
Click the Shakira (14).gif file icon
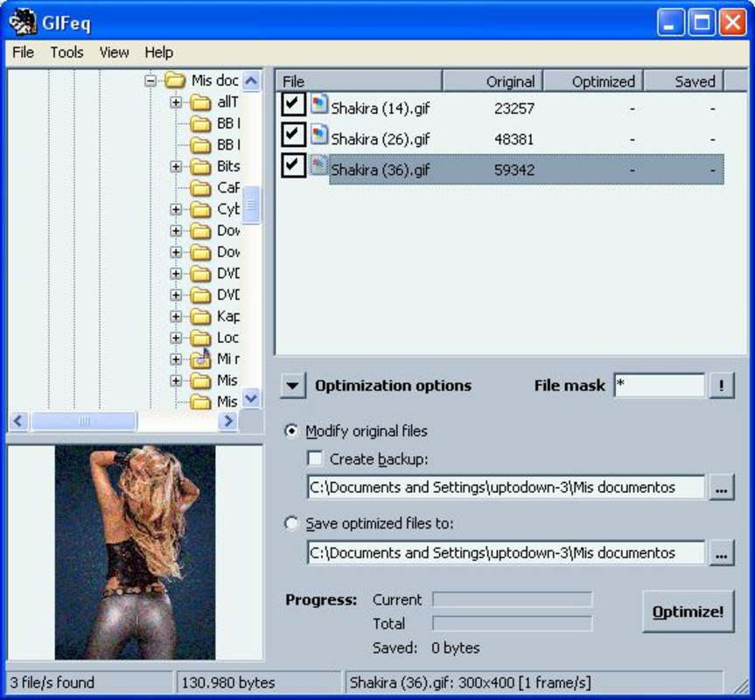coord(318,104)
